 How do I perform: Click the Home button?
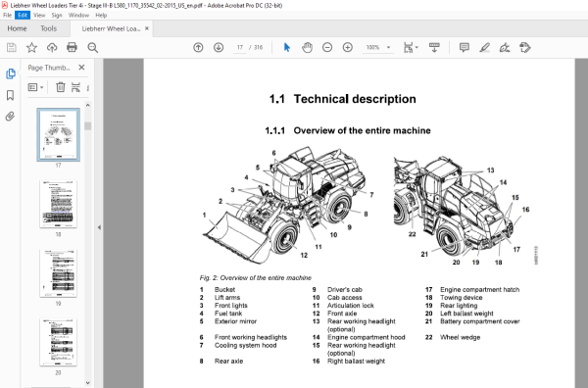click(x=17, y=28)
